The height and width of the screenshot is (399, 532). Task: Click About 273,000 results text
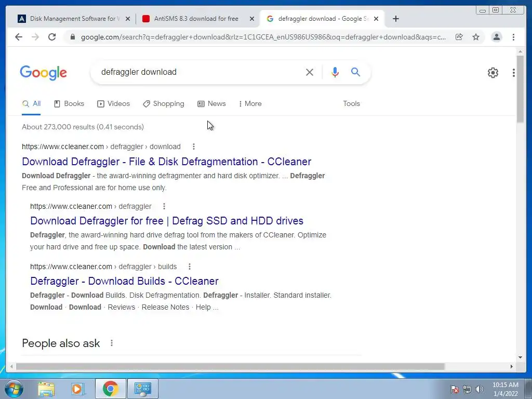tap(83, 127)
